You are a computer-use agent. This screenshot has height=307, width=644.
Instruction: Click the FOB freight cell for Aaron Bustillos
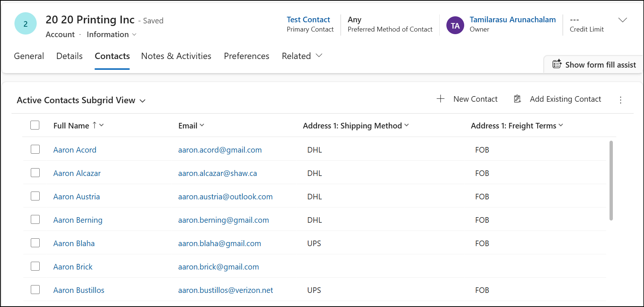[x=482, y=290]
